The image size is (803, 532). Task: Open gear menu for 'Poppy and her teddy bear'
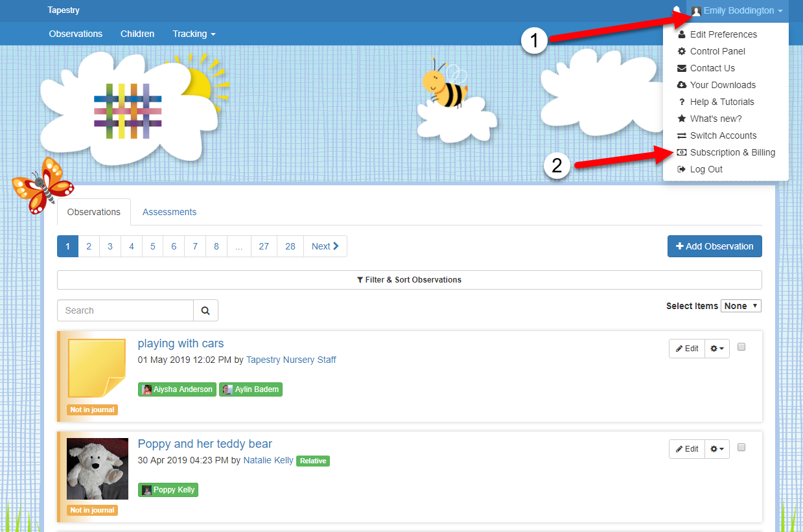pos(717,448)
